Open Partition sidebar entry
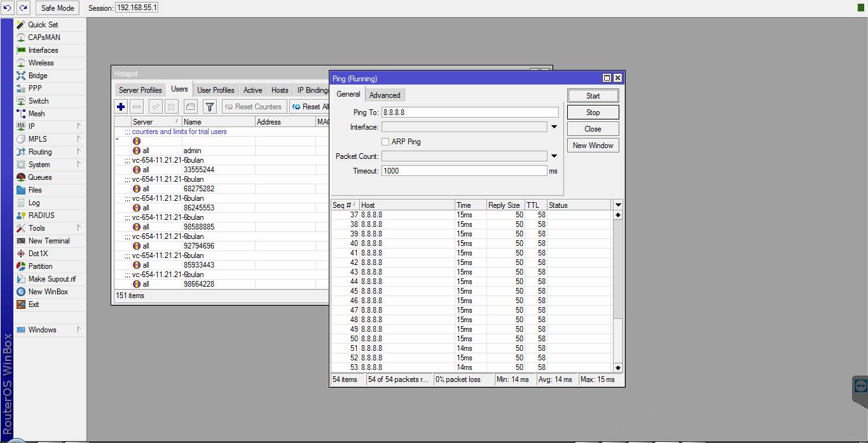This screenshot has height=443, width=868. point(40,266)
